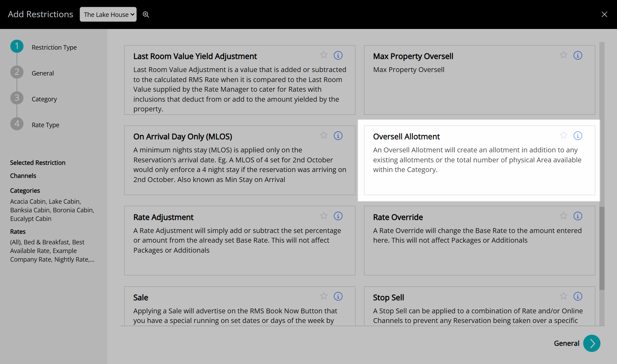Image resolution: width=617 pixels, height=364 pixels.
Task: Open The Lake House property dropdown
Action: [108, 14]
